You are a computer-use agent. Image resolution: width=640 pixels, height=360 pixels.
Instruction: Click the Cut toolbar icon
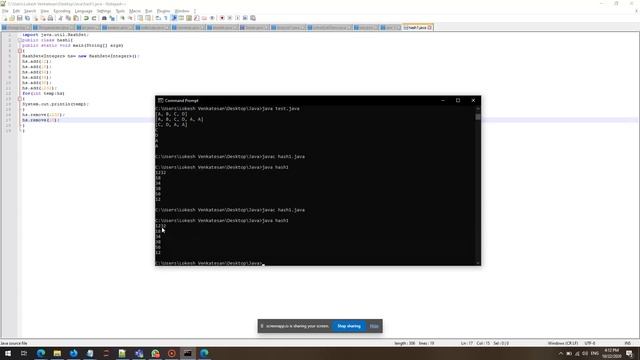point(60,18)
